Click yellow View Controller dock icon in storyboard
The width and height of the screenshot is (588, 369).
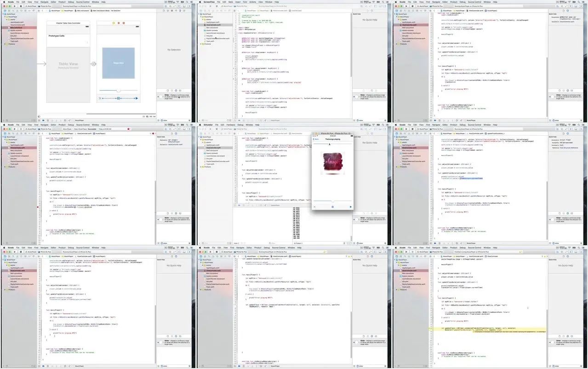tap(113, 23)
